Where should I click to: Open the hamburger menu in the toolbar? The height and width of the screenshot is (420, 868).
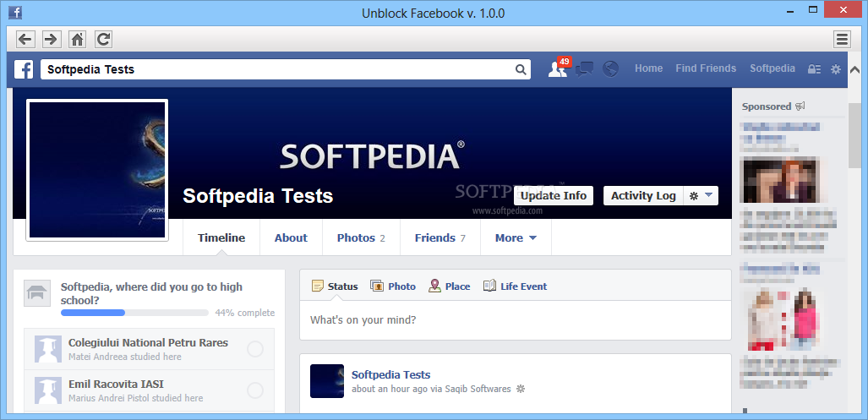click(842, 39)
